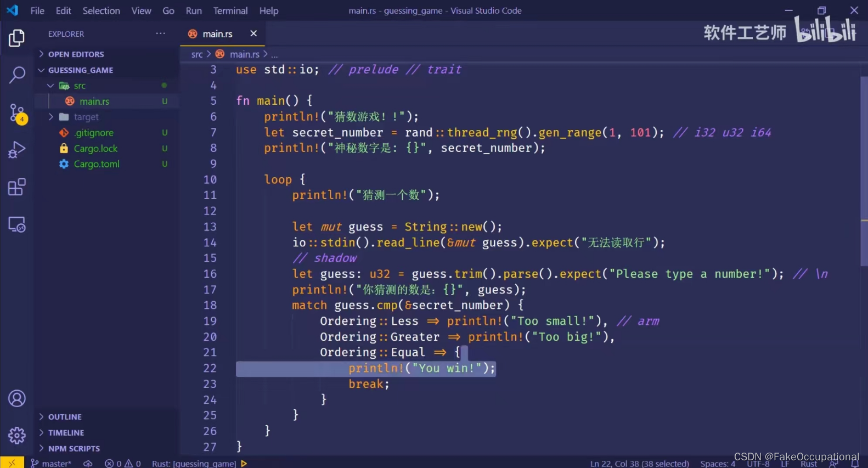Open the Extensions view
868x468 pixels.
tap(16, 187)
